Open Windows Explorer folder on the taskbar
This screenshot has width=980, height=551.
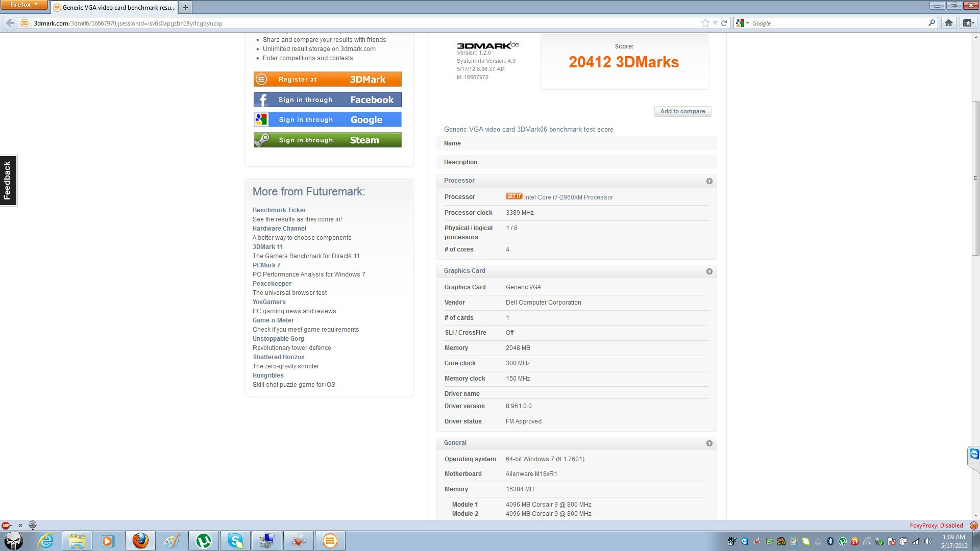(x=77, y=541)
